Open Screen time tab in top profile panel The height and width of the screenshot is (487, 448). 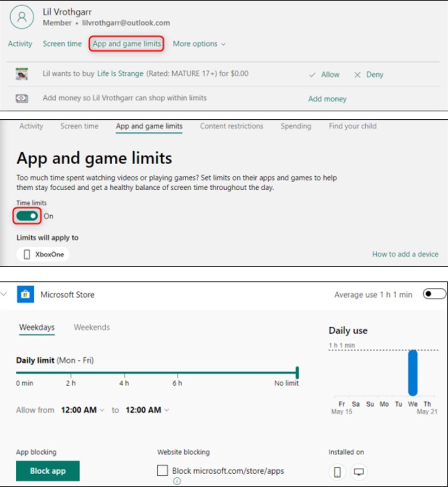click(x=62, y=44)
